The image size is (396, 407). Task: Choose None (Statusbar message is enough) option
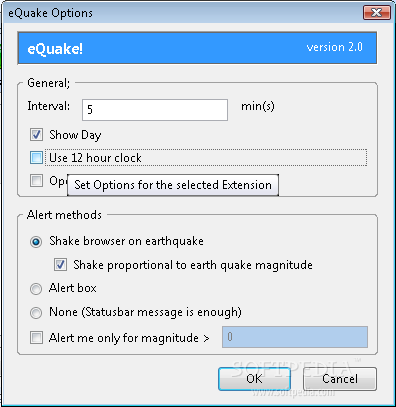pyautogui.click(x=36, y=313)
